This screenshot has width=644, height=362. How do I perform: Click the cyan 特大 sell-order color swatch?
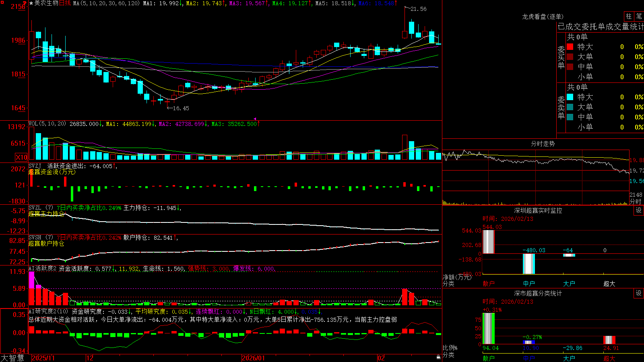tap(570, 97)
